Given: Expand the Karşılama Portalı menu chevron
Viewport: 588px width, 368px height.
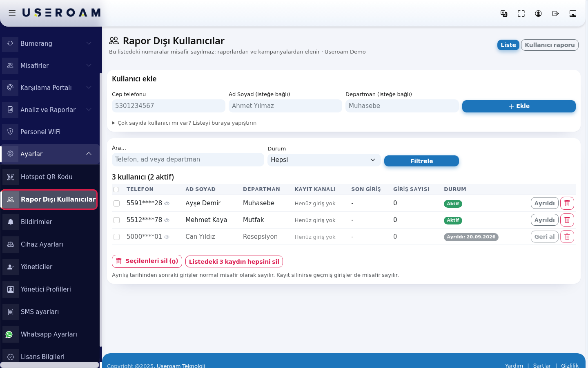Looking at the screenshot, I should coord(89,88).
